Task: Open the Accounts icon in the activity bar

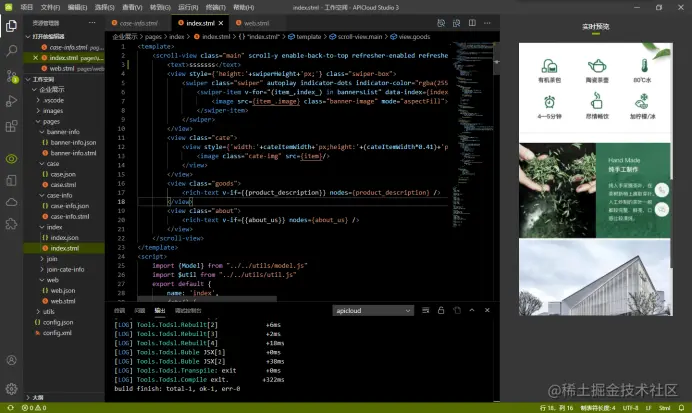Action: coord(11,360)
